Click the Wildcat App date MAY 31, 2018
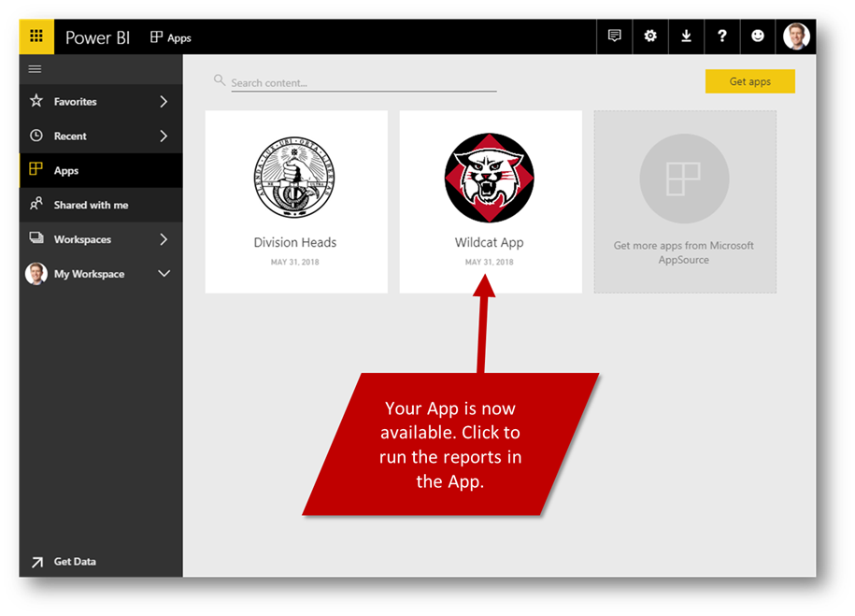The image size is (855, 616). coord(489,262)
